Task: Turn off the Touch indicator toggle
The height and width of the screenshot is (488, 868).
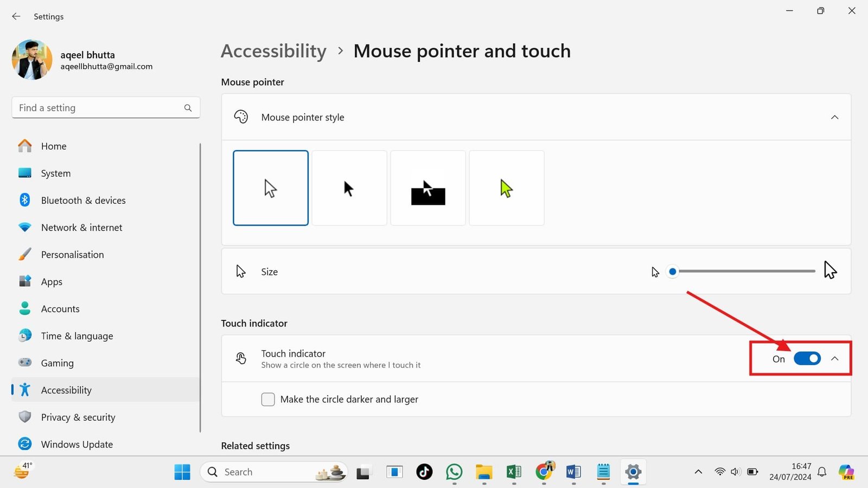Action: (x=807, y=358)
